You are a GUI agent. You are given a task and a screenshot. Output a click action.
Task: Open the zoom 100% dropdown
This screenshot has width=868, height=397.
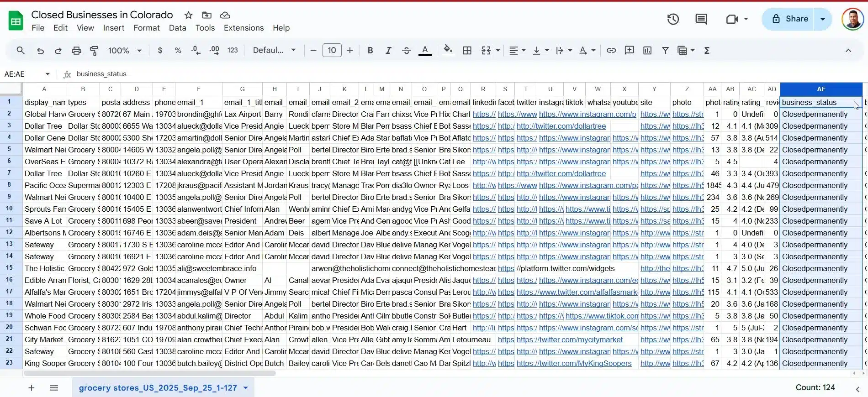tap(125, 50)
